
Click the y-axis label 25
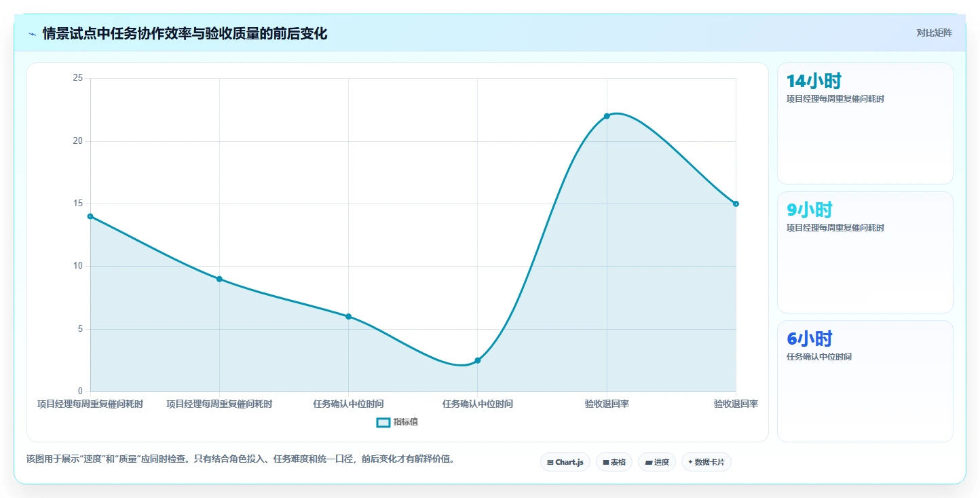point(78,78)
